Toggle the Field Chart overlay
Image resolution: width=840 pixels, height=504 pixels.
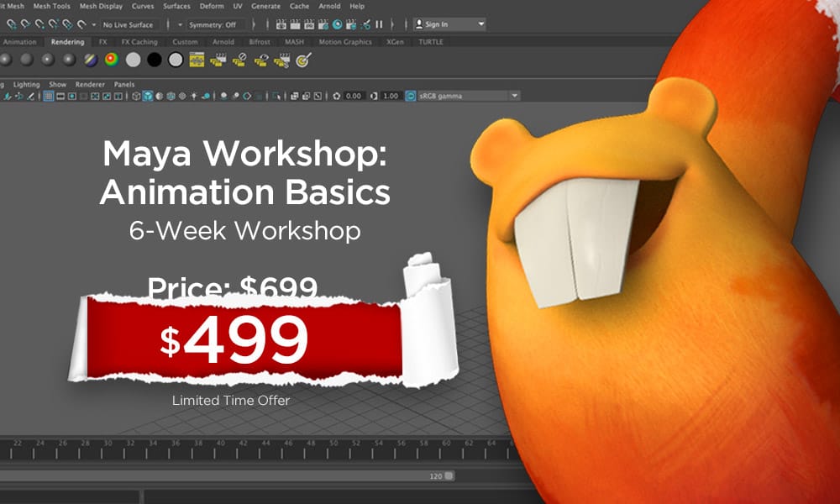[x=95, y=96]
